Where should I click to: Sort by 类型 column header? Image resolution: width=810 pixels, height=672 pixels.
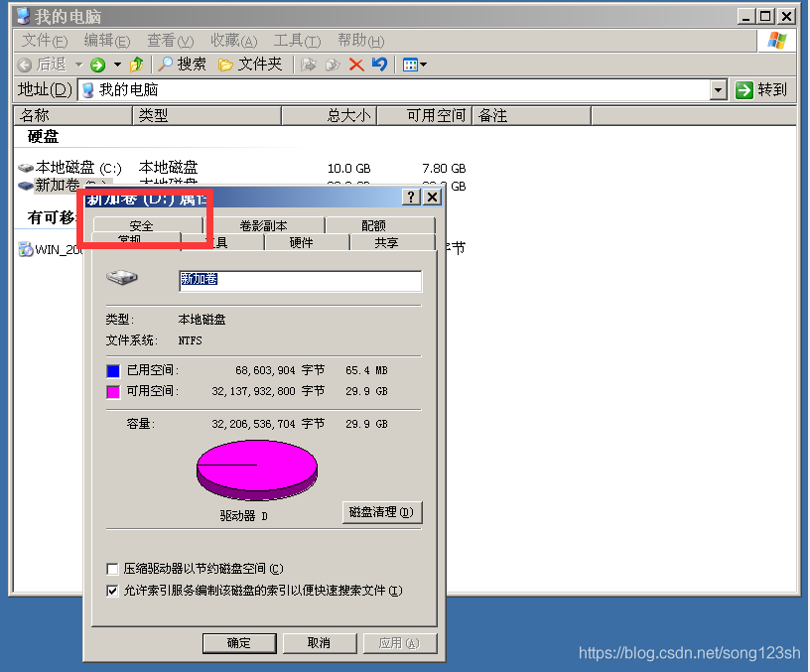point(207,116)
